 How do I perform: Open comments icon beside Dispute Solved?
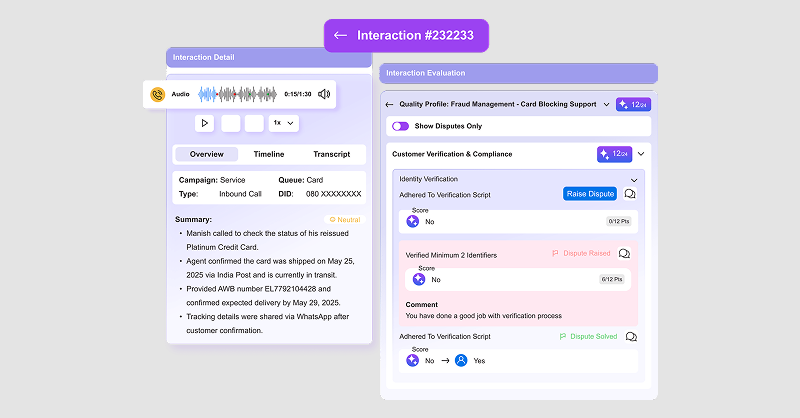click(x=631, y=337)
